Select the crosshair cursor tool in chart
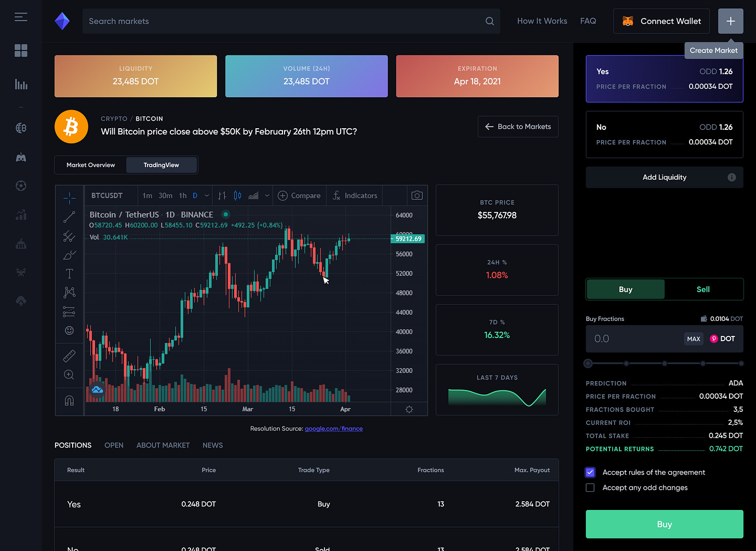756x551 pixels. click(69, 198)
